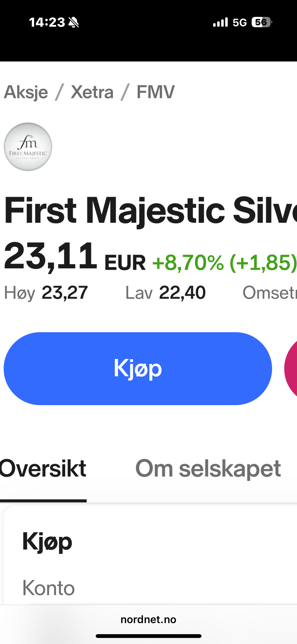This screenshot has height=644, width=297.
Task: Tap the 14:23 clock in status bar
Action: coord(47,22)
